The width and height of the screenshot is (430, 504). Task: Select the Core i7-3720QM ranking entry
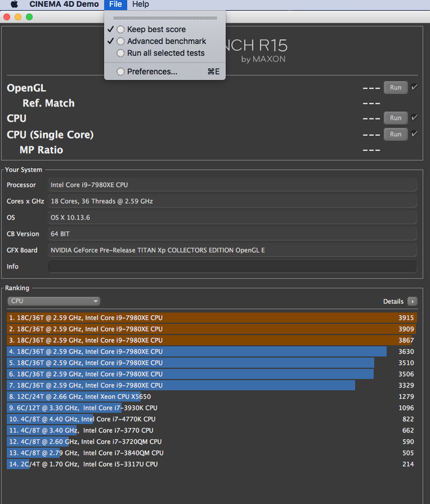(x=212, y=442)
